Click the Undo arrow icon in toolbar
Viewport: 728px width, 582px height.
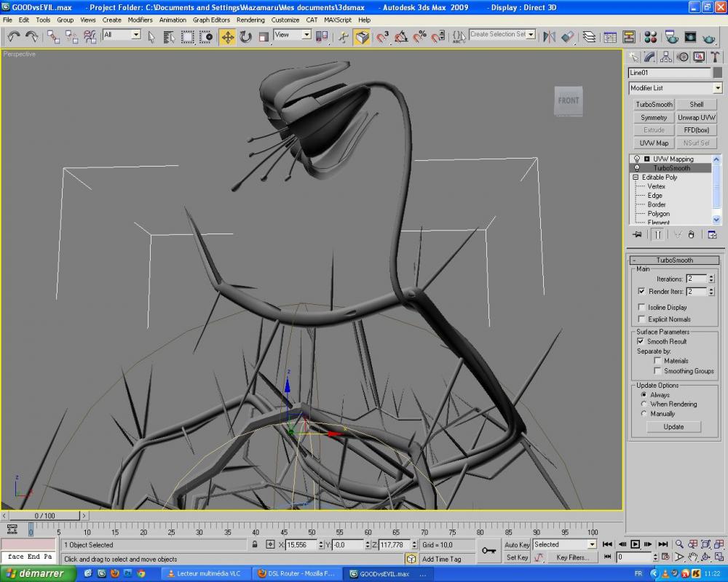(x=14, y=36)
